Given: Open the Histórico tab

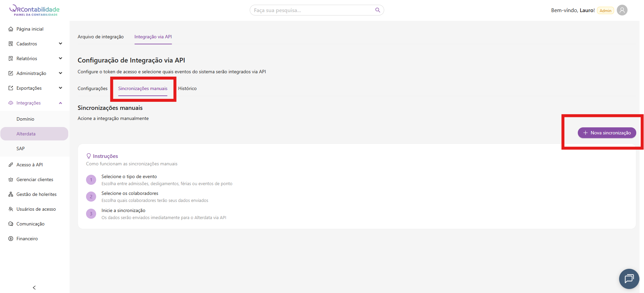Looking at the screenshot, I should [187, 88].
